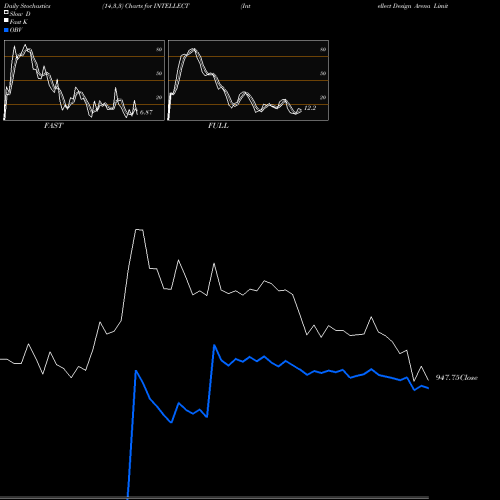Click the 'FULL' chart caption
This screenshot has width=500, height=500.
click(x=218, y=126)
